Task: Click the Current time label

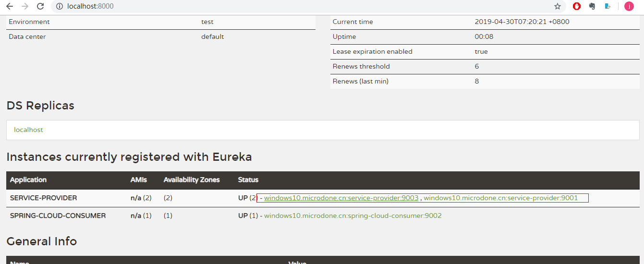Action: [353, 22]
